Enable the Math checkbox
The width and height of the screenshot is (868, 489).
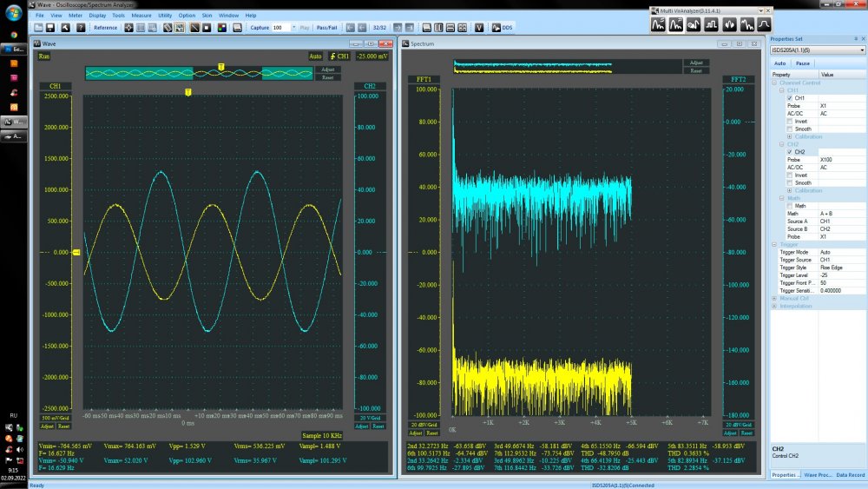click(x=789, y=205)
